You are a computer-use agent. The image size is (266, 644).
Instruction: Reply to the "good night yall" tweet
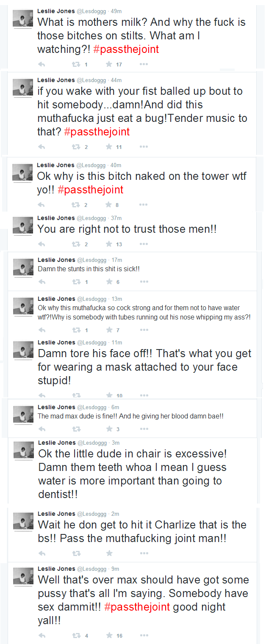[42, 636]
